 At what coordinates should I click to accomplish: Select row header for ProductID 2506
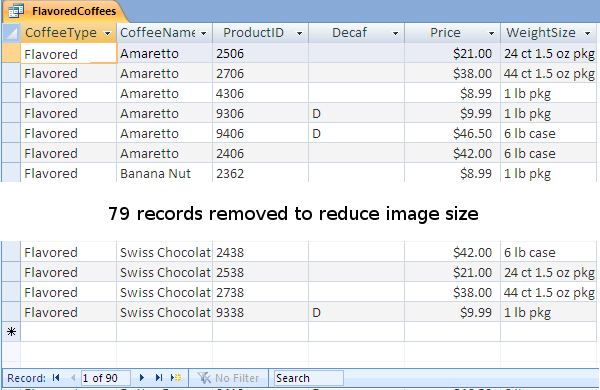click(x=11, y=53)
